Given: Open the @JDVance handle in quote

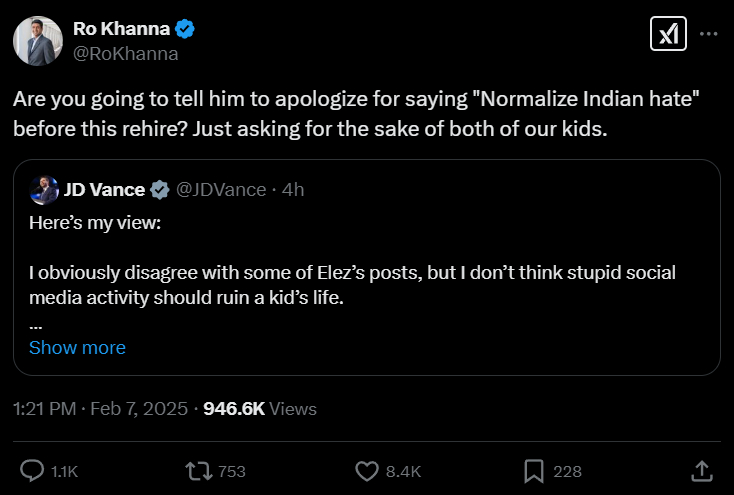Looking at the screenshot, I should coord(221,189).
